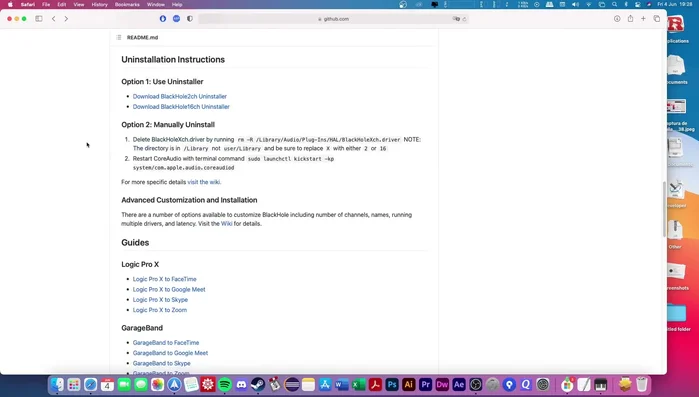Open Calendar from the Dock
The height and width of the screenshot is (397, 699).
click(107, 385)
